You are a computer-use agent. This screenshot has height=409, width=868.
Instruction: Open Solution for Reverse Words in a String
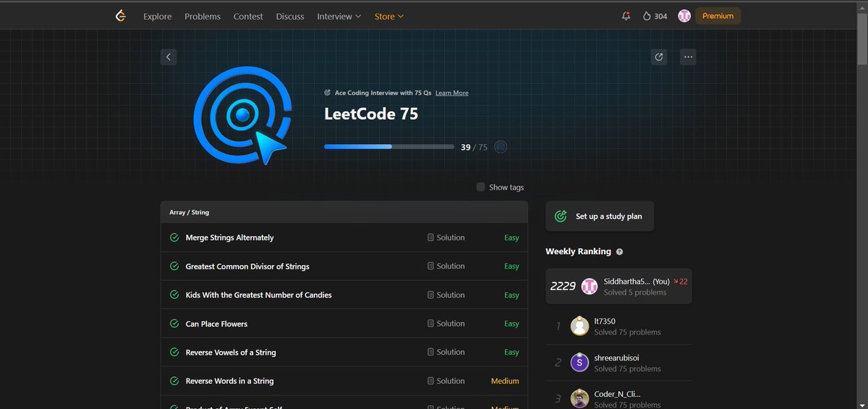[446, 381]
